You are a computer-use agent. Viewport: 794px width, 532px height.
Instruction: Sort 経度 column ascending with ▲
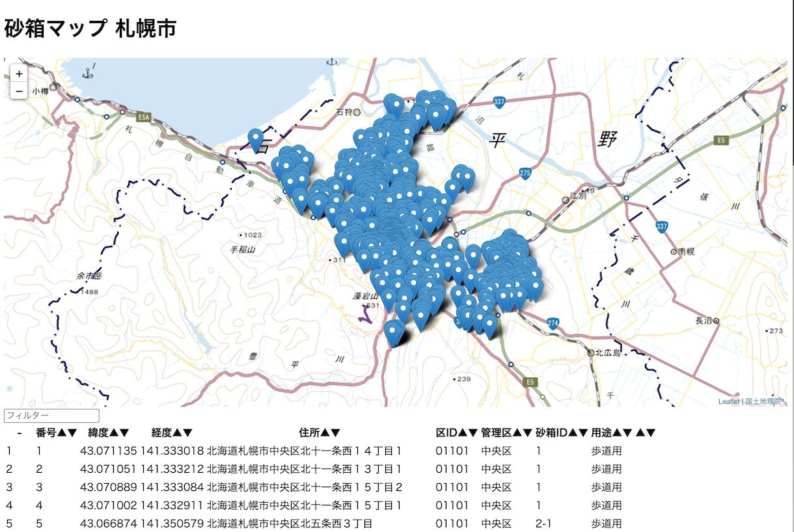[176, 432]
